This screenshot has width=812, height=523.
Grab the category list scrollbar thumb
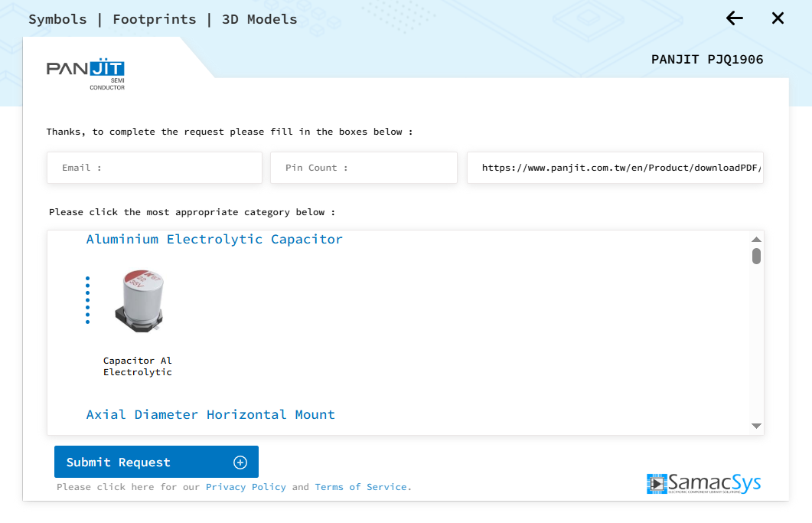[x=756, y=256]
